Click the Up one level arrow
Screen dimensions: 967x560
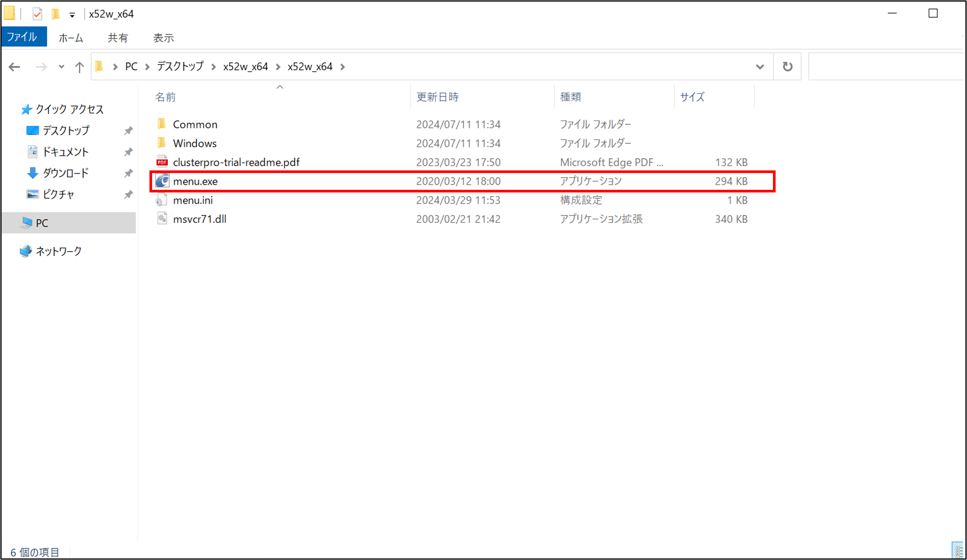[79, 67]
